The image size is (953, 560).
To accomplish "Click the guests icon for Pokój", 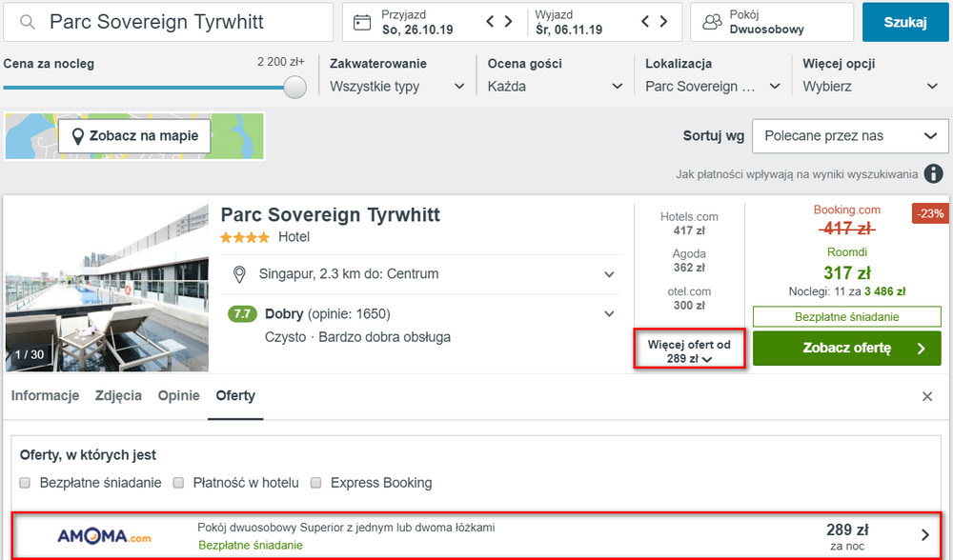I will coord(712,22).
